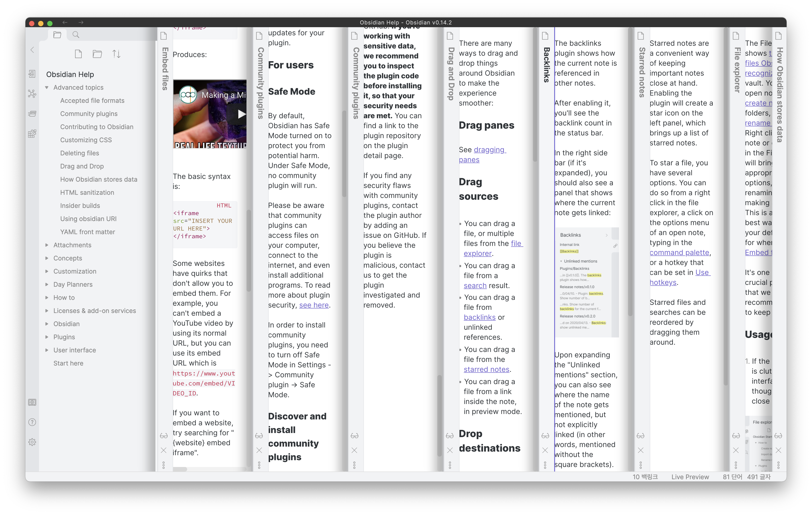The image size is (812, 515).
Task: Open the File explorer tab
Action: (57, 35)
